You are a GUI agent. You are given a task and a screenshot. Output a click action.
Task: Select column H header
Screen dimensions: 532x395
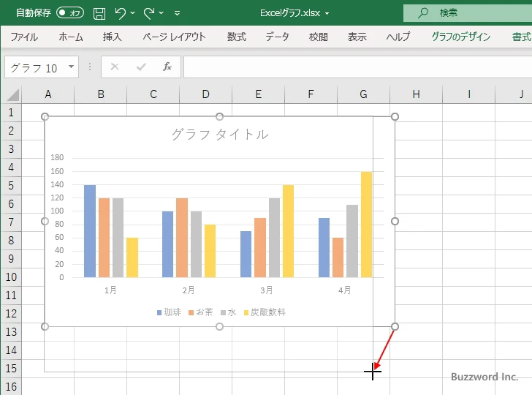coord(416,94)
